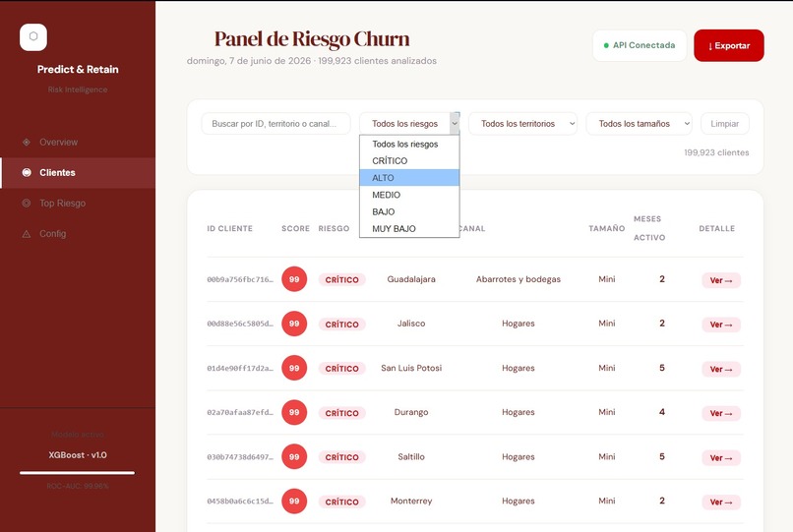Viewport: 793px width, 532px height.
Task: Click the TAMAÑO column header
Action: click(x=606, y=228)
